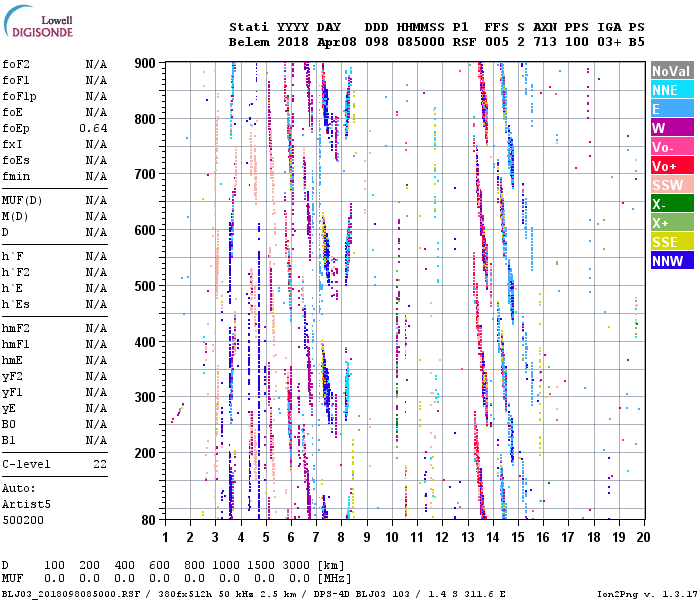Click the P1 value RSF
Image resolution: width=700 pixels, height=600 pixels.
point(464,42)
